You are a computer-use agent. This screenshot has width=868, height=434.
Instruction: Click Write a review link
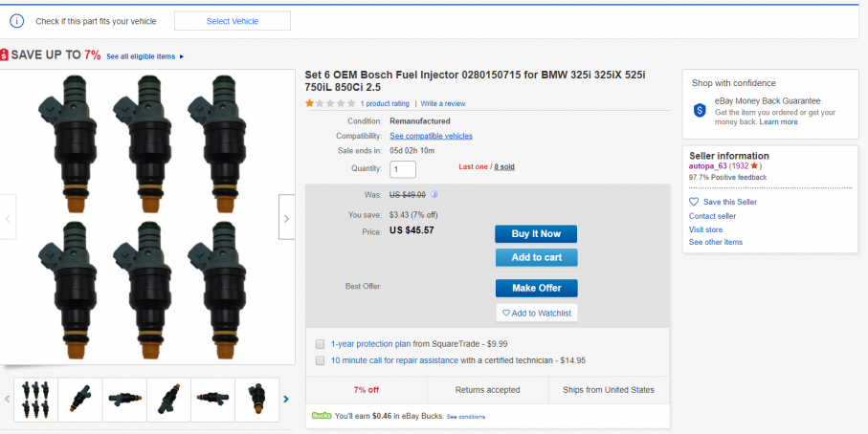[443, 103]
